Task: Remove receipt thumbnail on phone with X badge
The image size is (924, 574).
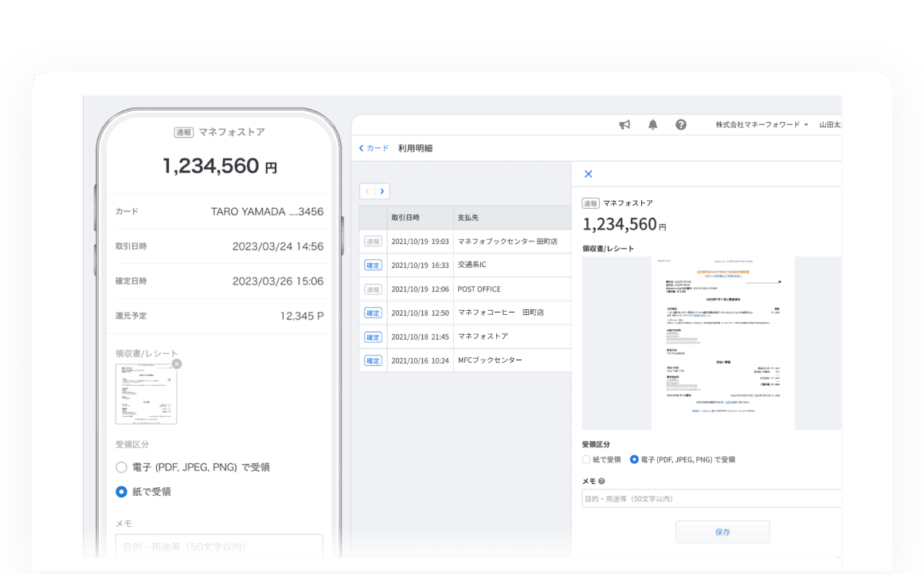Action: click(177, 364)
